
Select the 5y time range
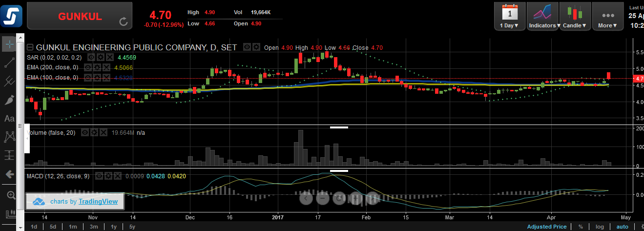click(x=132, y=227)
